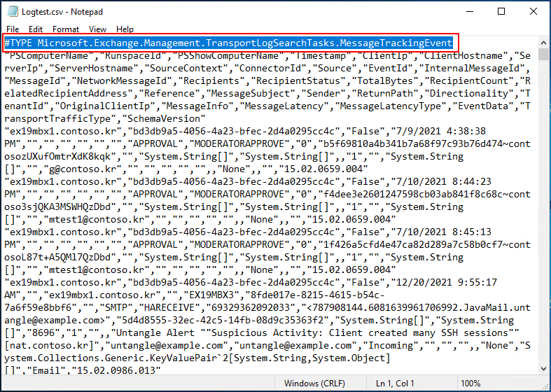Screen dimensions: 551x392
Task: Click the 100% zoom status entry
Action: pyautogui.click(x=470, y=383)
